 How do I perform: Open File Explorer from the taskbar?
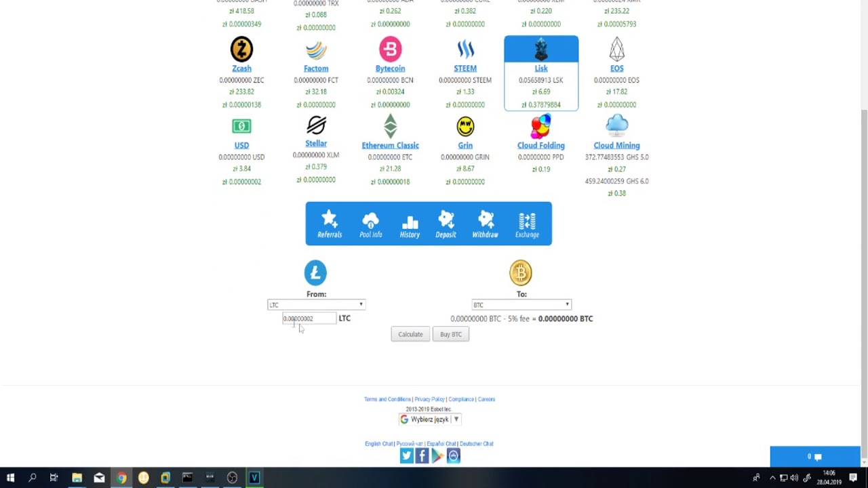click(77, 478)
